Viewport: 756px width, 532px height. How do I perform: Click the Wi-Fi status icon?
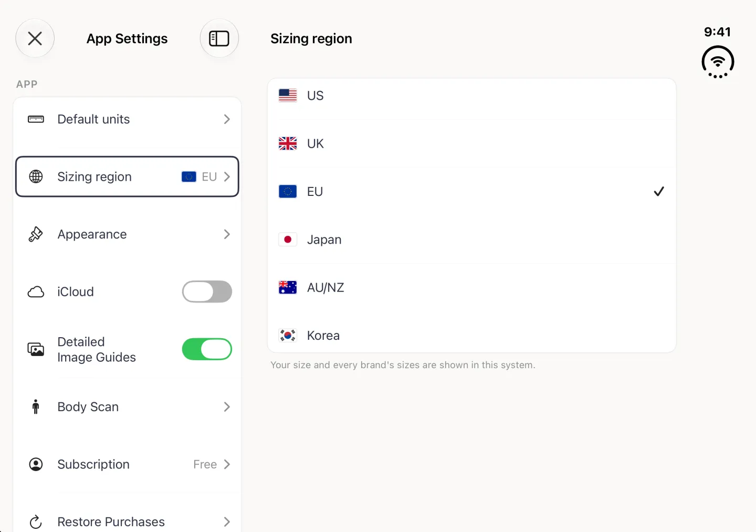point(718,62)
